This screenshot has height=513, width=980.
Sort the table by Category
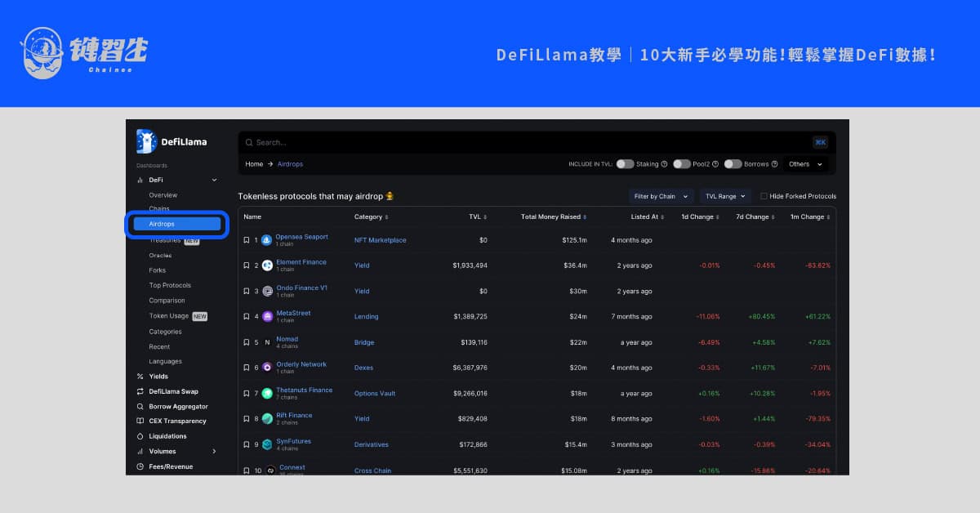(371, 217)
